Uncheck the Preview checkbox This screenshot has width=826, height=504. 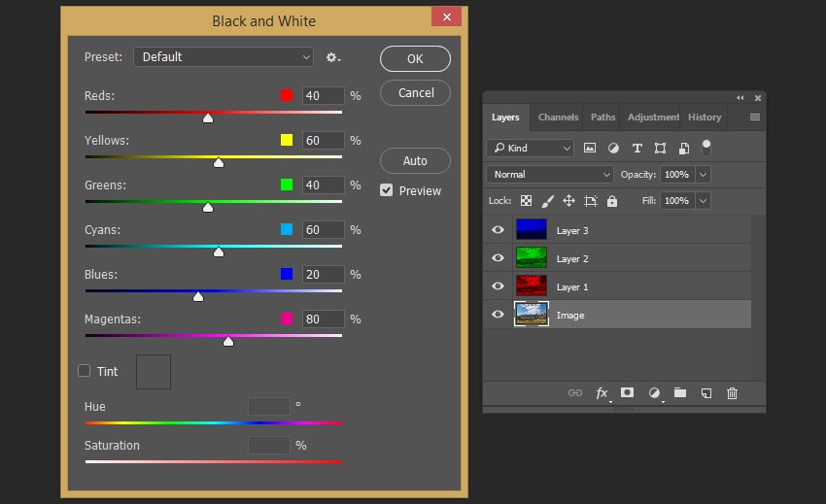coord(387,190)
